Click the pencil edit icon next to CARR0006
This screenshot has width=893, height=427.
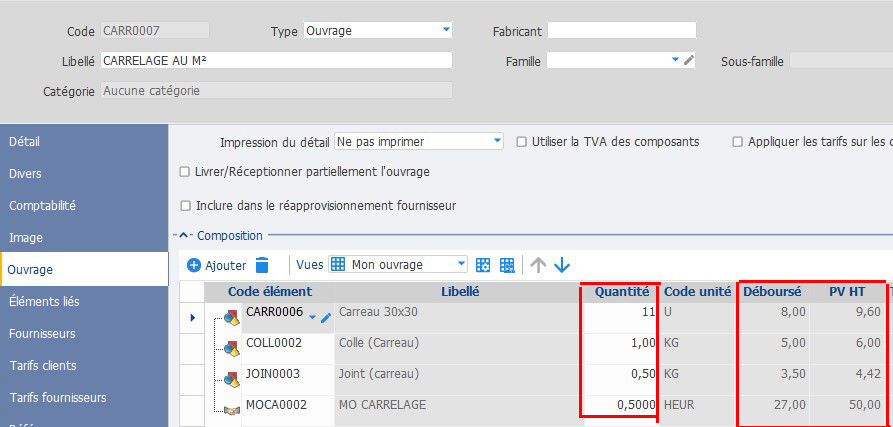pos(326,318)
